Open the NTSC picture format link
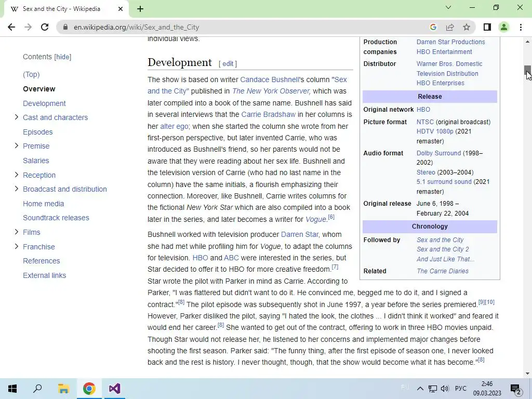Image resolution: width=532 pixels, height=399 pixels. (425, 122)
